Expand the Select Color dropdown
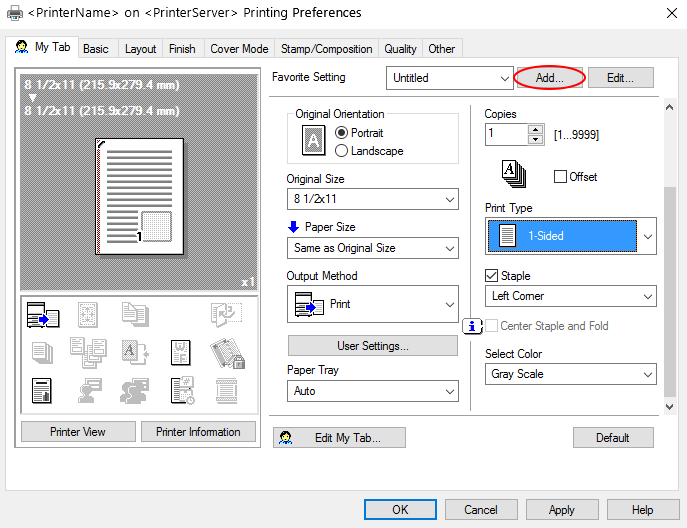This screenshot has width=687, height=528. pyautogui.click(x=571, y=374)
